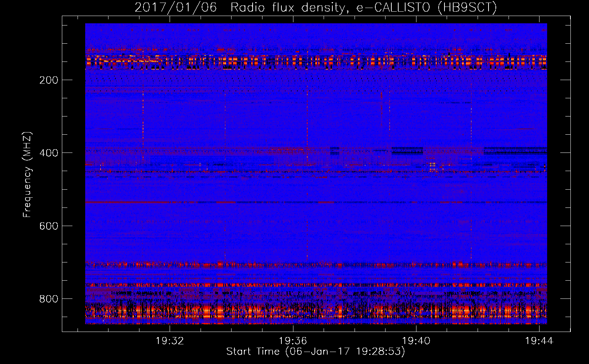Click the 19:44 time tick label
Image resolution: width=589 pixels, height=364 pixels.
click(x=539, y=341)
